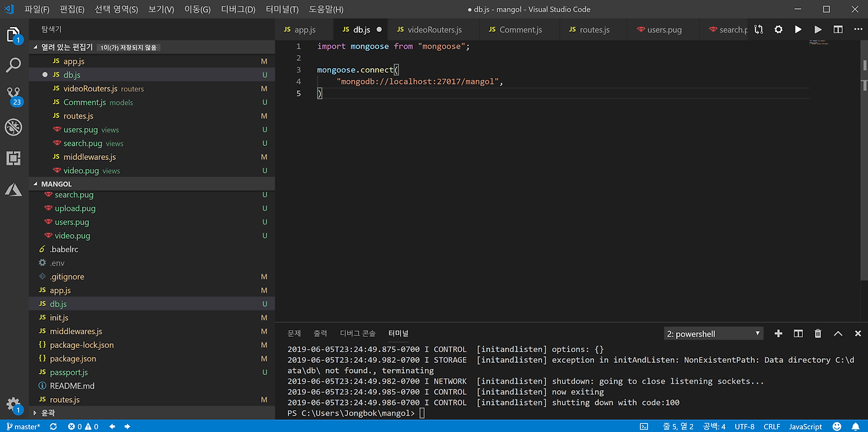This screenshot has height=432, width=868.
Task: Select the Terminal panel tab (터미널)
Action: (x=398, y=334)
